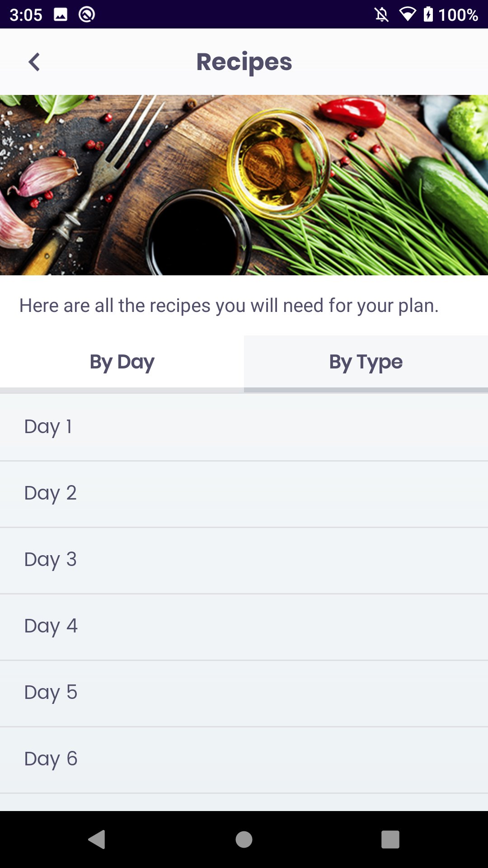Screen dimensions: 488x868
Task: Tap the recipes hero food image
Action: pyautogui.click(x=244, y=185)
